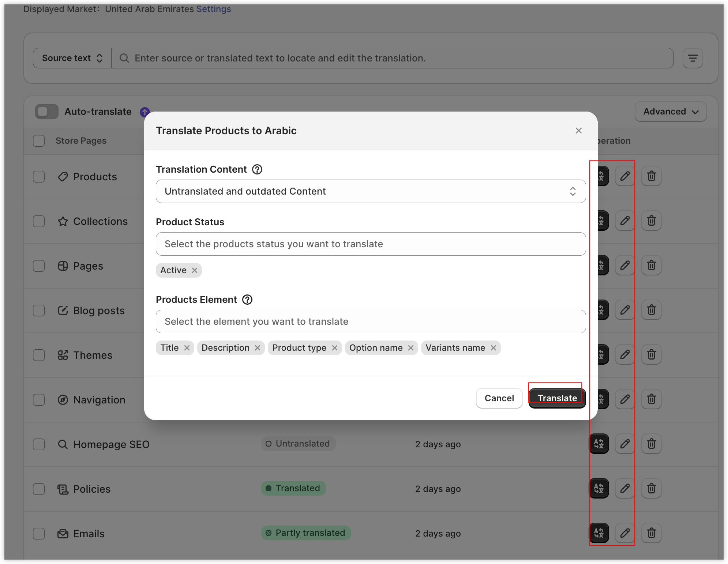
Task: Open the Translation Content dropdown
Action: [371, 191]
